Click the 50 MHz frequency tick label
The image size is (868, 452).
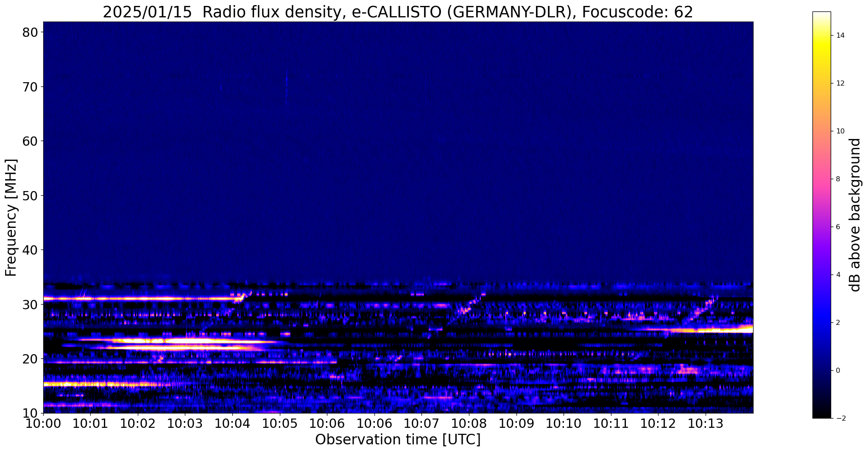[x=31, y=196]
